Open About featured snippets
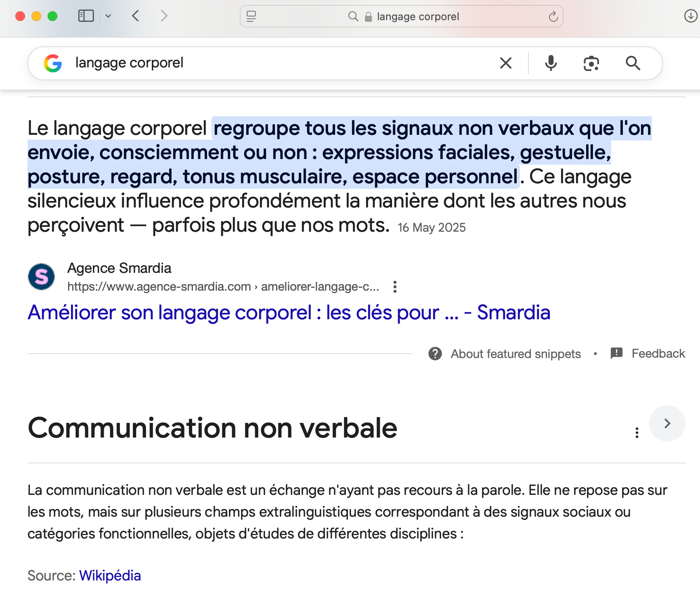 (x=515, y=354)
